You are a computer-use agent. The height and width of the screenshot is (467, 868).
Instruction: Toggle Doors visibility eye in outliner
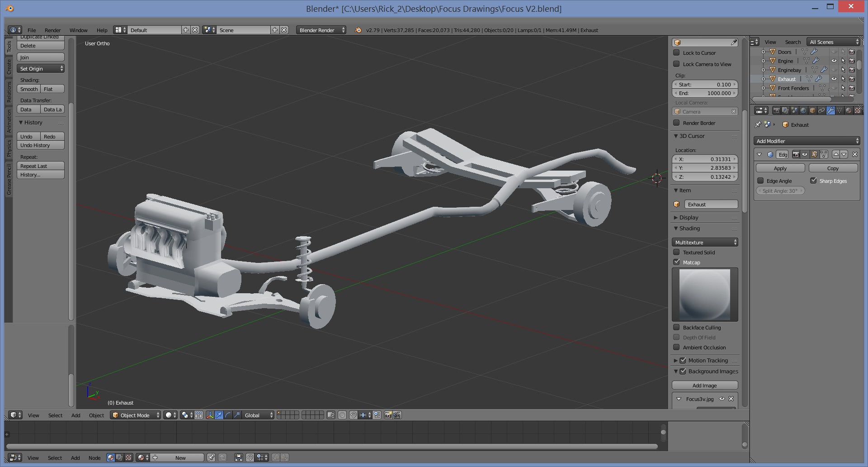coord(834,52)
